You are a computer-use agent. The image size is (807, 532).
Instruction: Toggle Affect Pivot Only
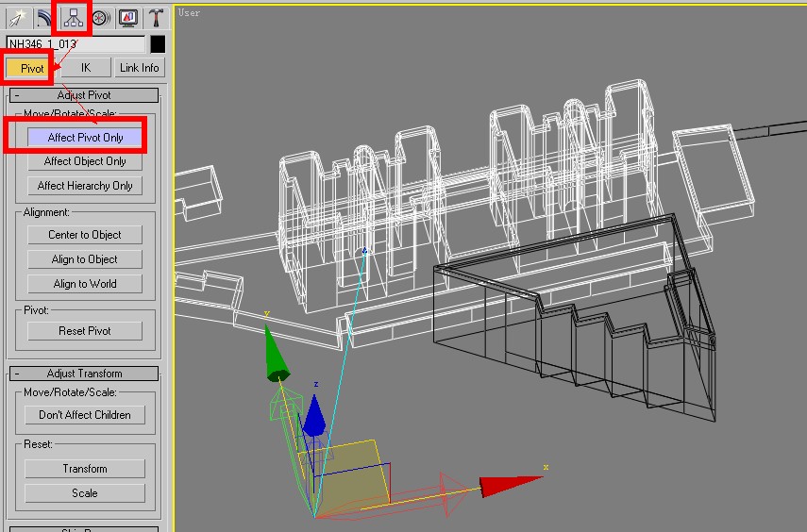pos(85,138)
